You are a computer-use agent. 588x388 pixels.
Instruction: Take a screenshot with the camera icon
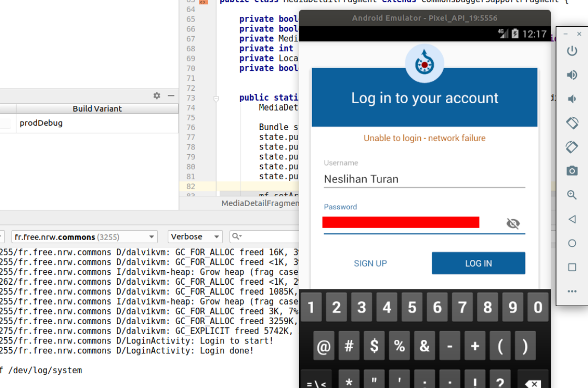[x=572, y=170]
